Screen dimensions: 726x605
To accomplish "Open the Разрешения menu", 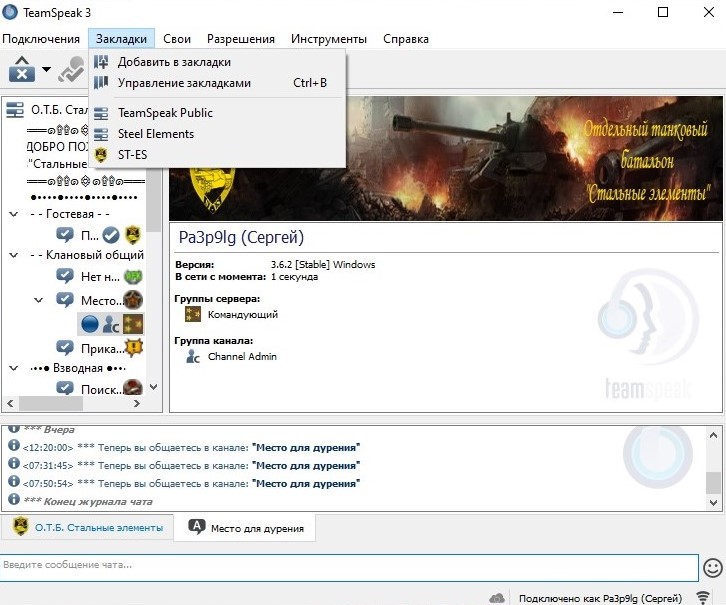I will [241, 39].
